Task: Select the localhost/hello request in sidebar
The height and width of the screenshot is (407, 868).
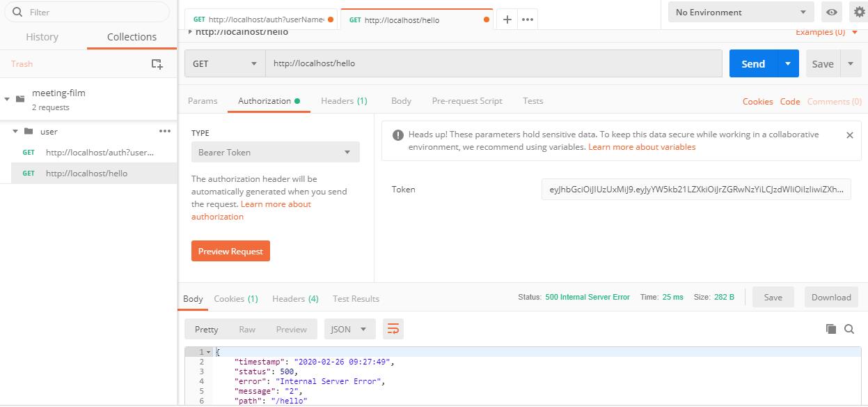Action: click(94, 173)
